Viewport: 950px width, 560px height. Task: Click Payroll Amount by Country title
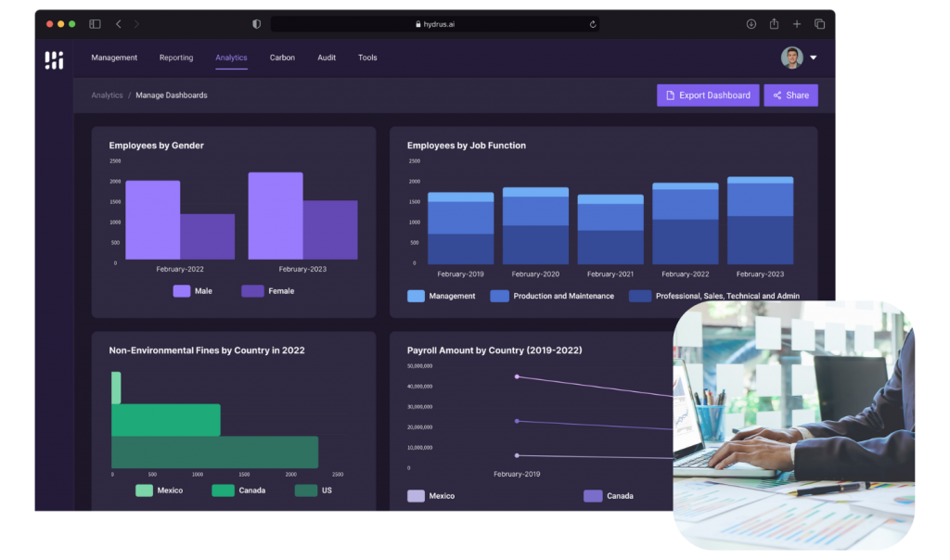(x=494, y=350)
